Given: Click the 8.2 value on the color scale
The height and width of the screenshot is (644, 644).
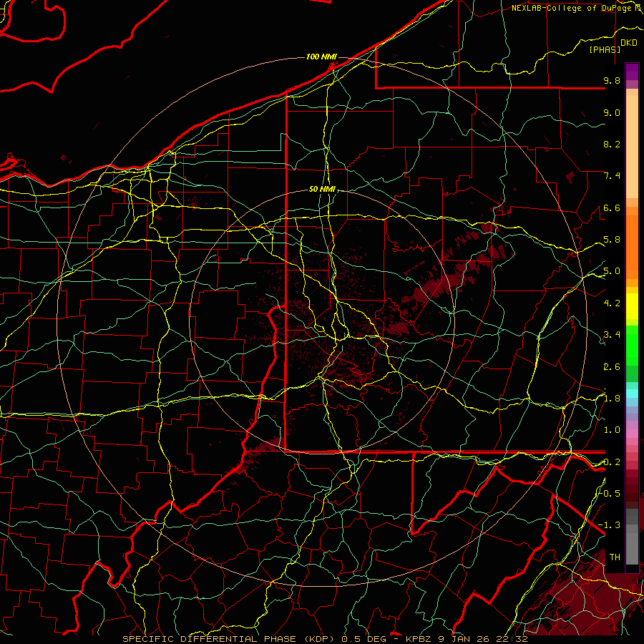Looking at the screenshot, I should (x=612, y=144).
